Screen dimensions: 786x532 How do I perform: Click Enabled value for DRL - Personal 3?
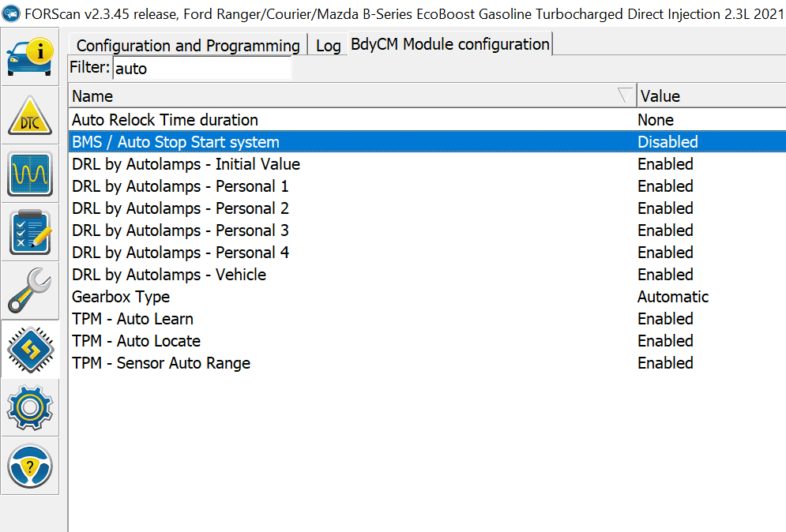click(665, 230)
